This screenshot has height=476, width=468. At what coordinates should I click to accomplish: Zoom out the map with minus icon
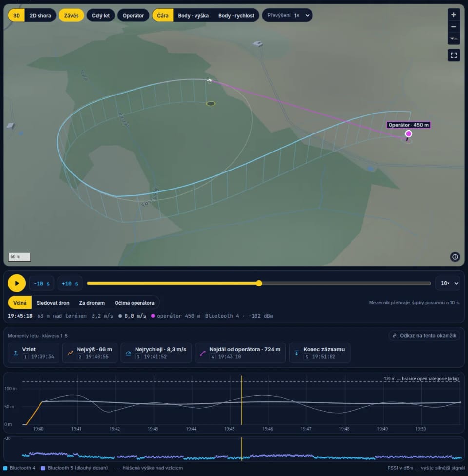(x=453, y=27)
